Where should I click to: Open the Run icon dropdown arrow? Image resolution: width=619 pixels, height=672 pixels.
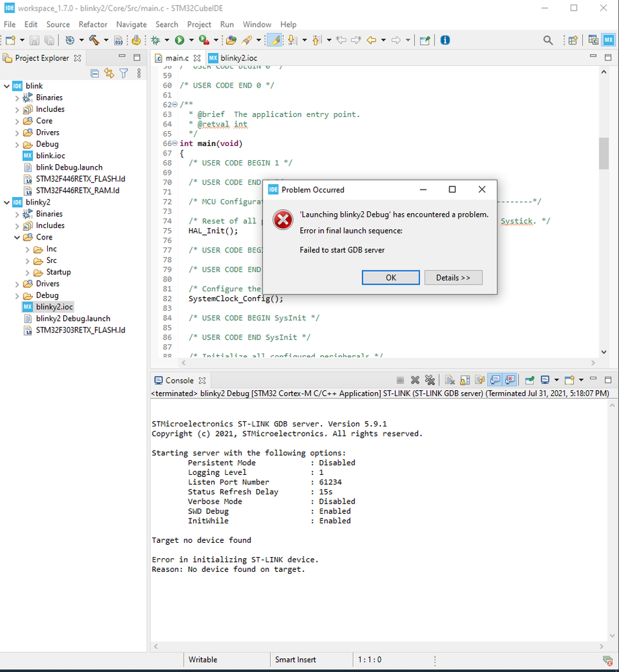tap(191, 40)
